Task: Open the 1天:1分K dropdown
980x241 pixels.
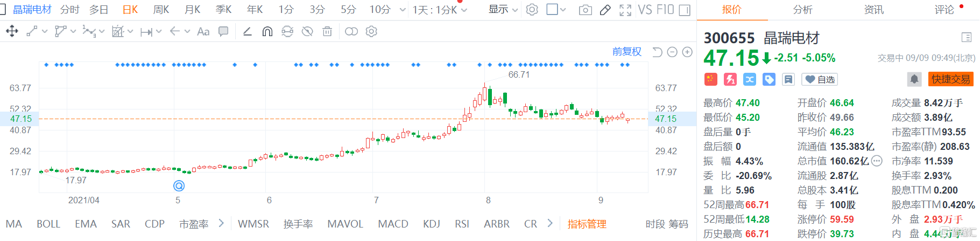Action: [440, 10]
